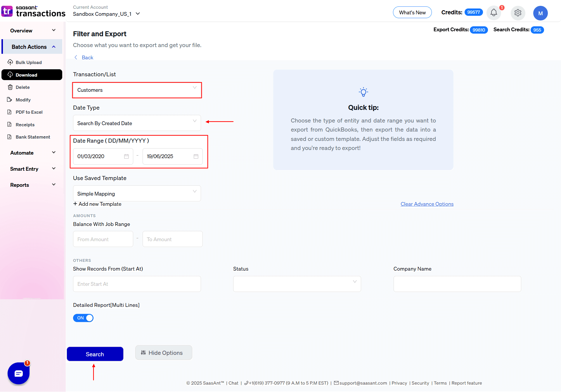Open the Security footer link
Screen dimensions: 561x392
pos(420,383)
